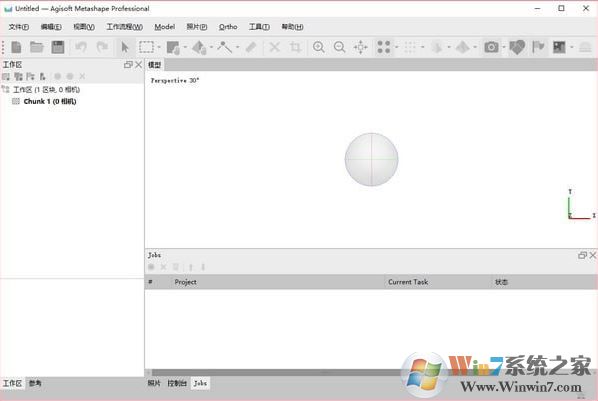598x401 pixels.
Task: Toggle the 3D model view button
Action: (436, 47)
